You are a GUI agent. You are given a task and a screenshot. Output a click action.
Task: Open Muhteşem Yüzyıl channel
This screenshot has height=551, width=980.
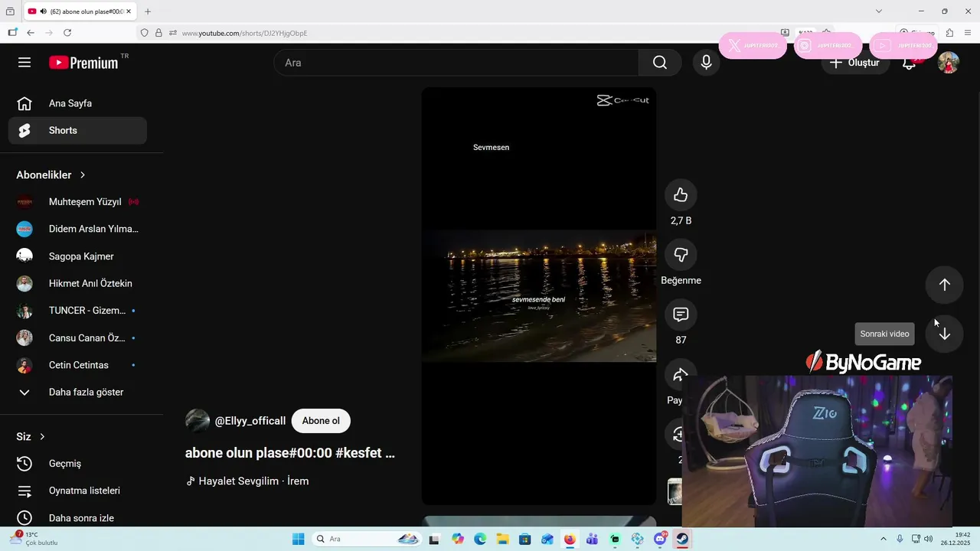(77, 202)
